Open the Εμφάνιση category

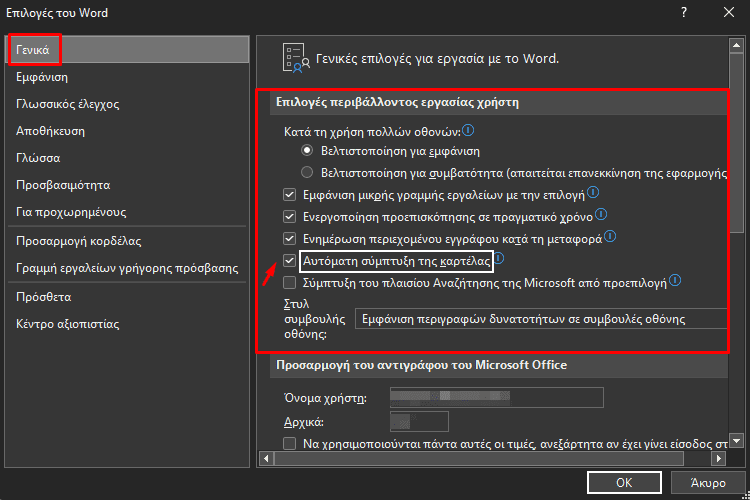127,77
